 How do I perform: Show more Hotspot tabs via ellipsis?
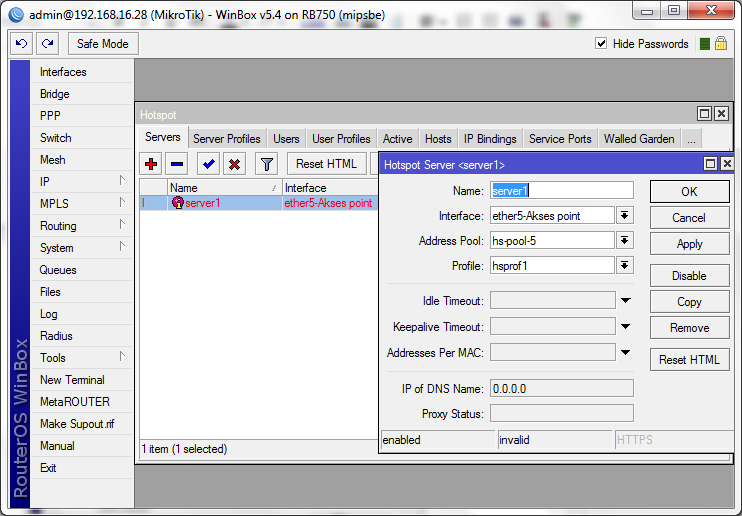[x=691, y=139]
